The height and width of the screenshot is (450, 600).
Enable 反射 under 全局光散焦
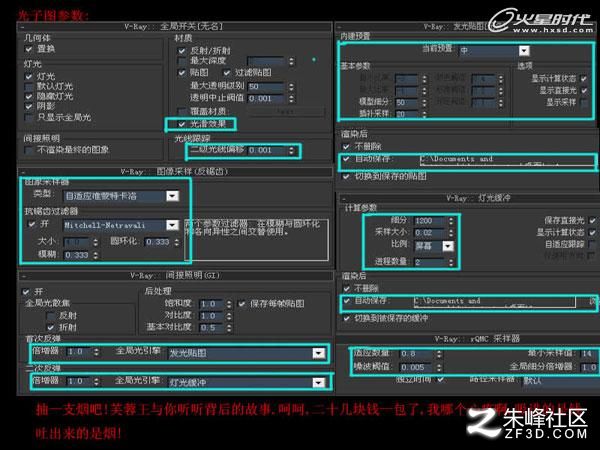coord(51,316)
